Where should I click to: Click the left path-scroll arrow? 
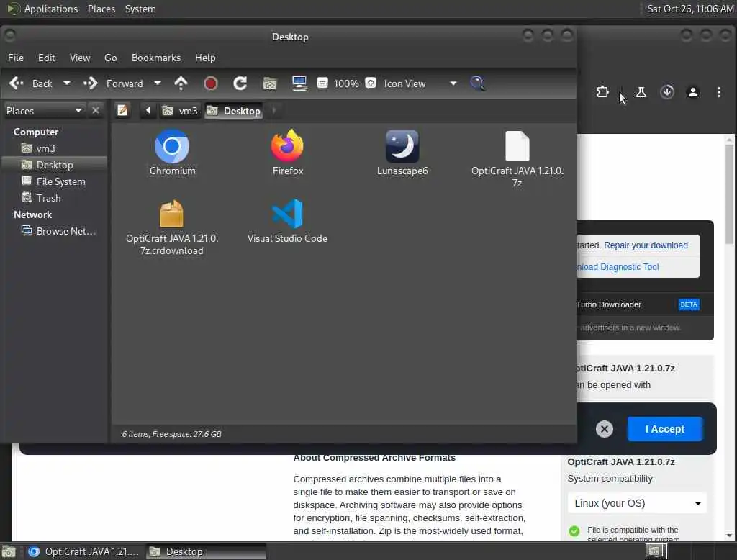(148, 111)
